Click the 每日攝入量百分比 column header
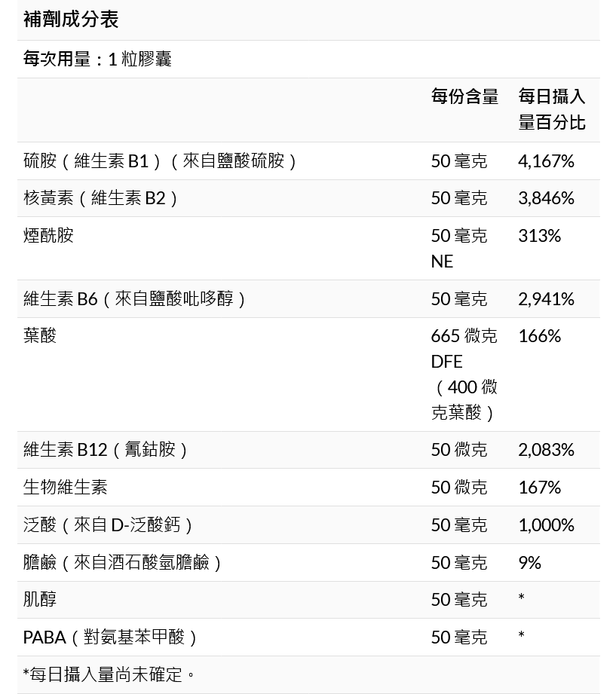Screen dimensions: 616x694 click(552, 109)
